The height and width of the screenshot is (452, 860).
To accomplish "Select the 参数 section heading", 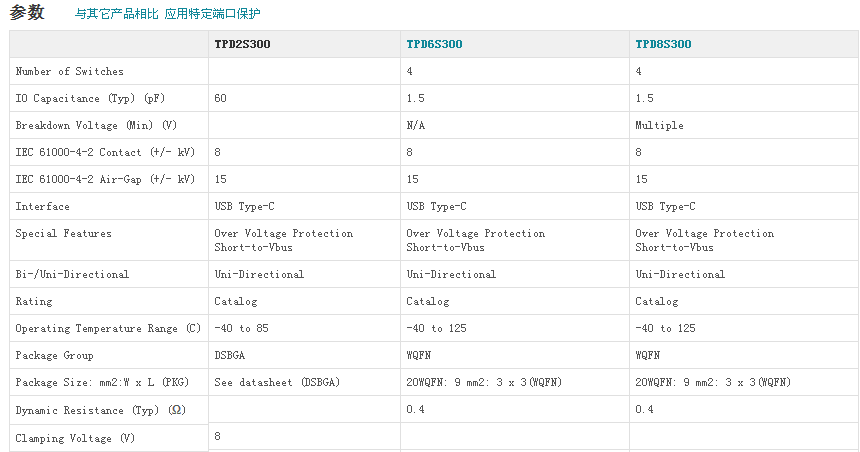I will click(27, 13).
